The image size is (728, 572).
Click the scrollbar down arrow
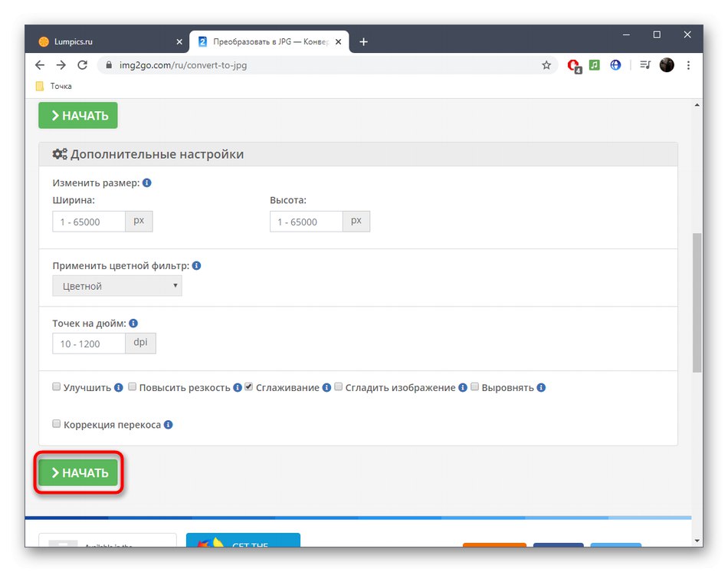click(x=697, y=541)
